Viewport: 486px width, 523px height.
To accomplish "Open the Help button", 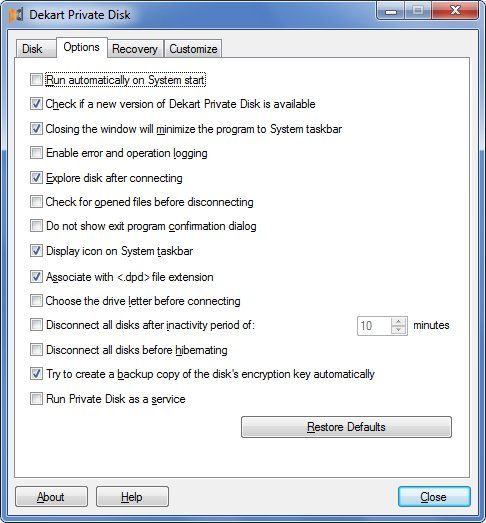I will coord(132,497).
